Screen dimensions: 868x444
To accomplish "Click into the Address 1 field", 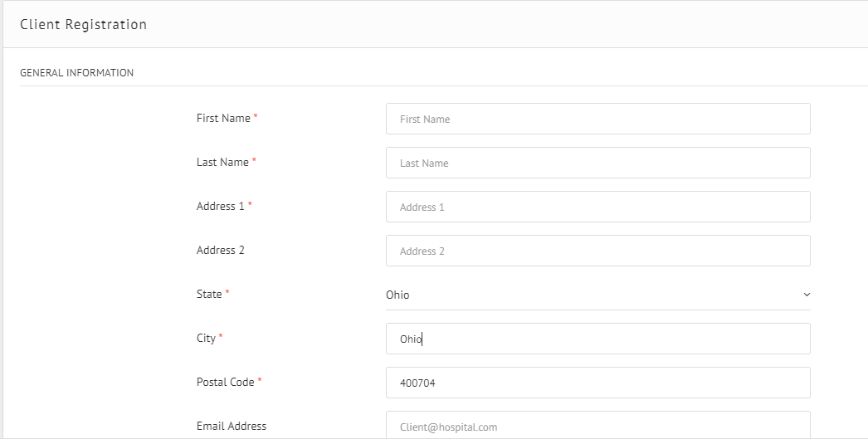I will pos(597,207).
